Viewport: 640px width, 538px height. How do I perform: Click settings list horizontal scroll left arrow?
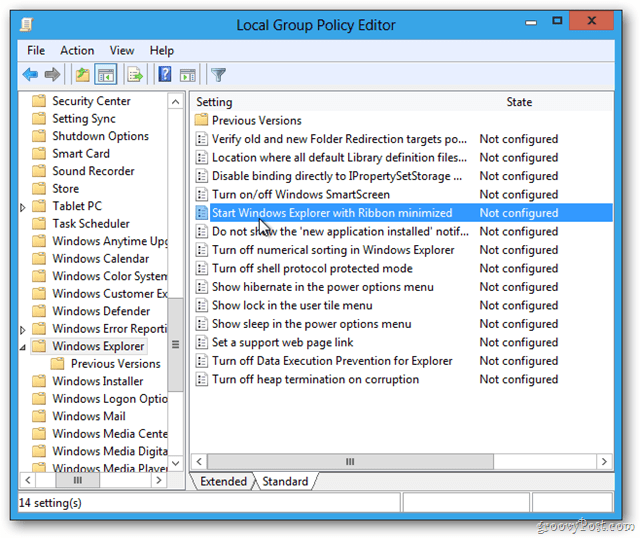tap(199, 462)
